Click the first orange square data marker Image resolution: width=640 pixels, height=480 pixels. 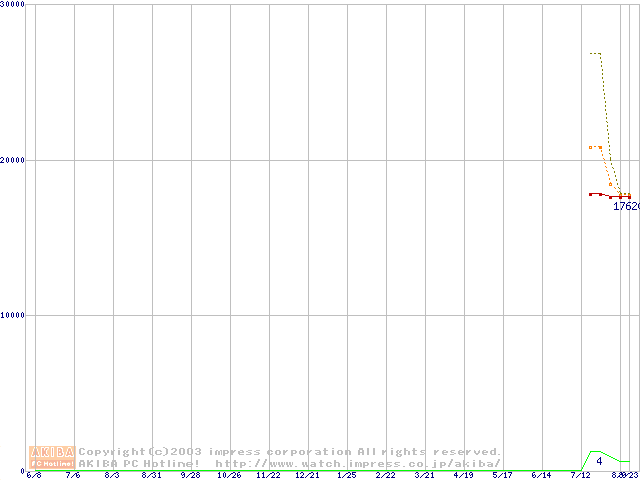(591, 147)
